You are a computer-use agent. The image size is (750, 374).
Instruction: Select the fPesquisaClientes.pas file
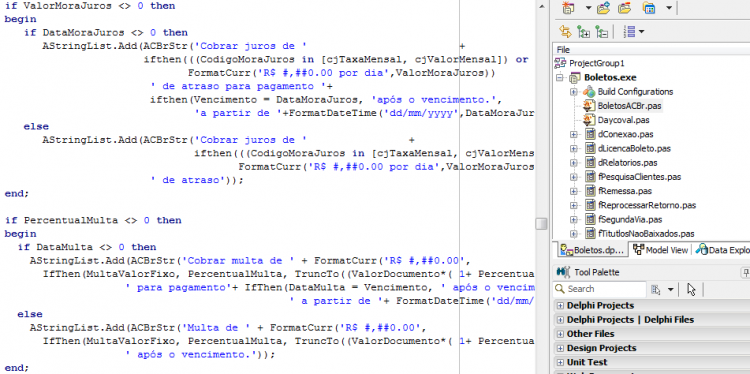pyautogui.click(x=640, y=177)
